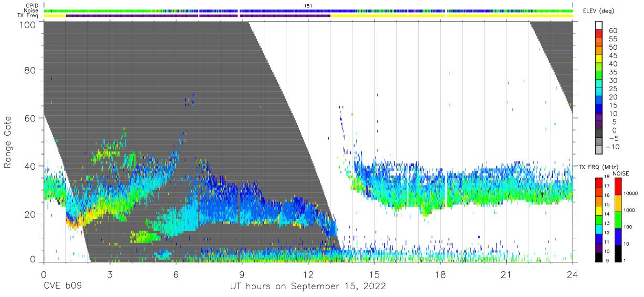Click the '30' value on the ELEV scale
The image size is (644, 297).
[x=613, y=81]
